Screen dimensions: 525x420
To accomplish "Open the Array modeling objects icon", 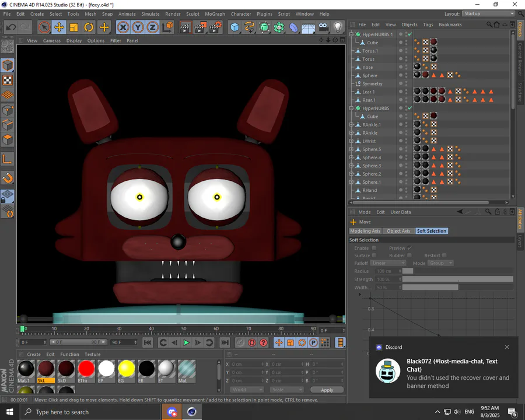I will click(x=279, y=27).
